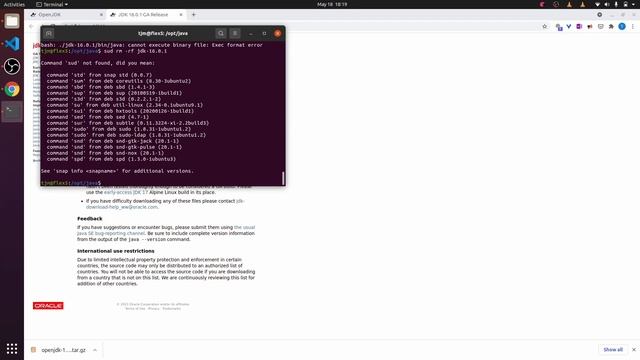Image resolution: width=640 pixels, height=360 pixels.
Task: Click the megaphone extension icon
Action: 590,27
